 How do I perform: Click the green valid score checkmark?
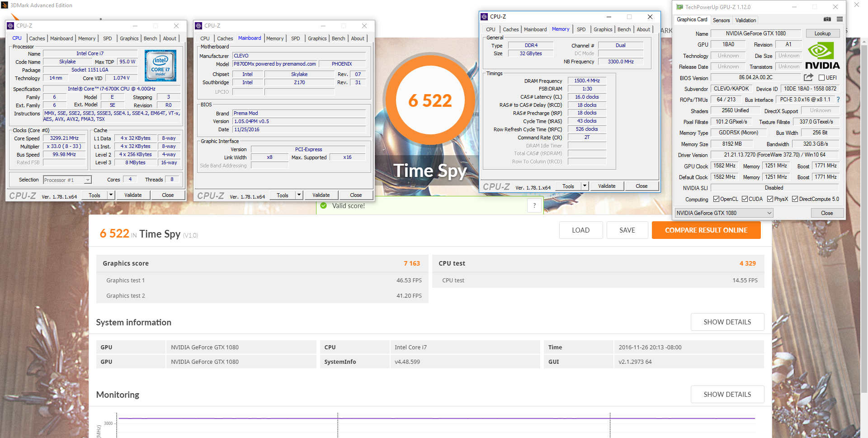323,205
